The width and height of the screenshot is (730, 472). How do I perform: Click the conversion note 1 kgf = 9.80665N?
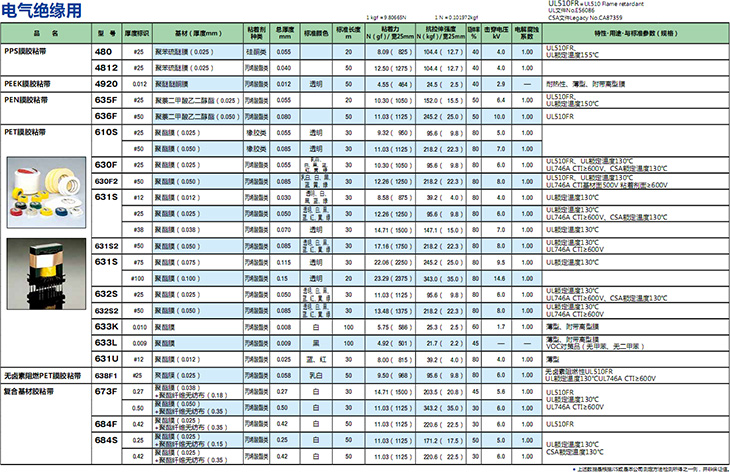(x=386, y=17)
